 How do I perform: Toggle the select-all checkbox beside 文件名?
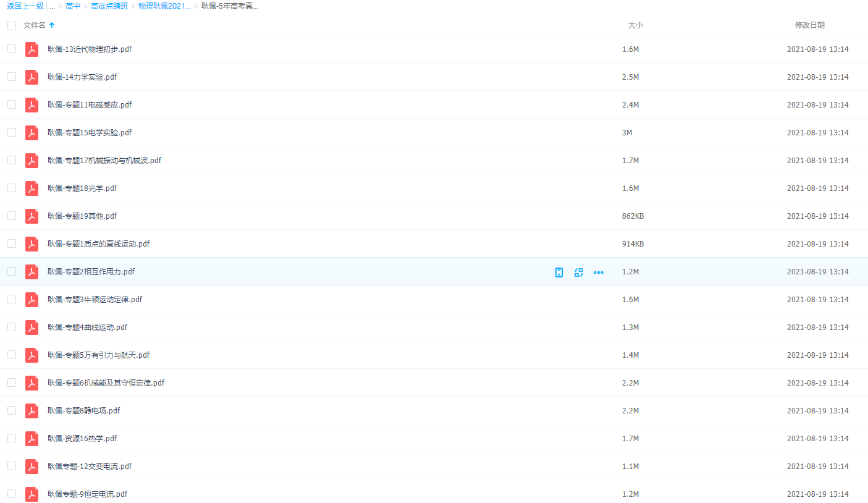tap(12, 26)
